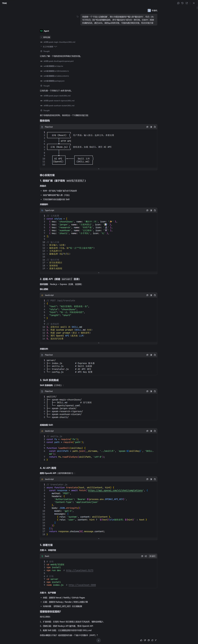Open speak-research-rigorous SKILL.md file reference

tap(57, 101)
